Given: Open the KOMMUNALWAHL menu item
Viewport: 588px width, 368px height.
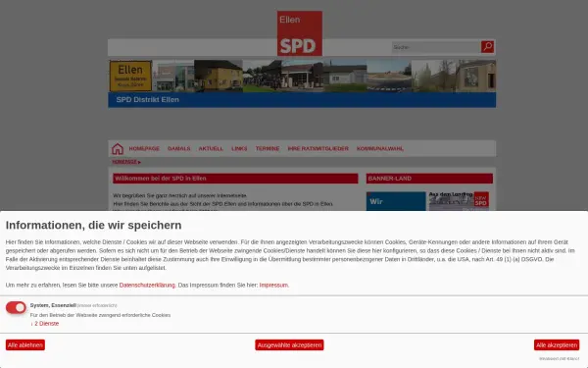Looking at the screenshot, I should [380, 149].
